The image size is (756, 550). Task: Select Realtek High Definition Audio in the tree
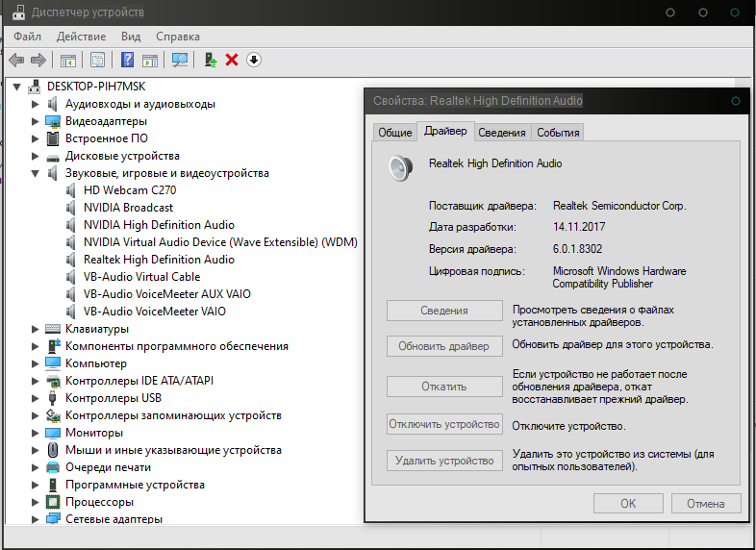(159, 260)
